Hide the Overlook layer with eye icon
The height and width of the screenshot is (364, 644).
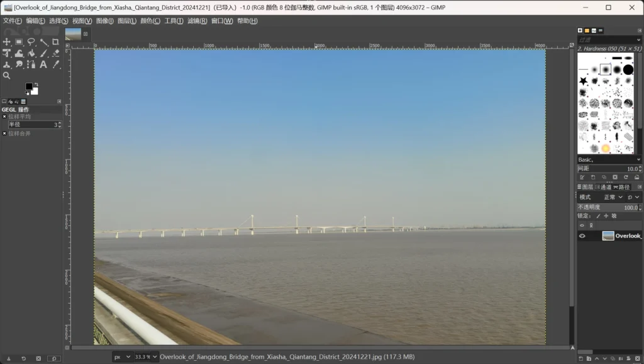pos(582,236)
